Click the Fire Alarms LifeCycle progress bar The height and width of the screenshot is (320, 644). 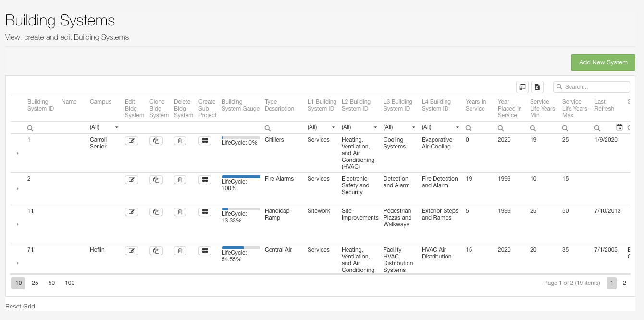240,176
